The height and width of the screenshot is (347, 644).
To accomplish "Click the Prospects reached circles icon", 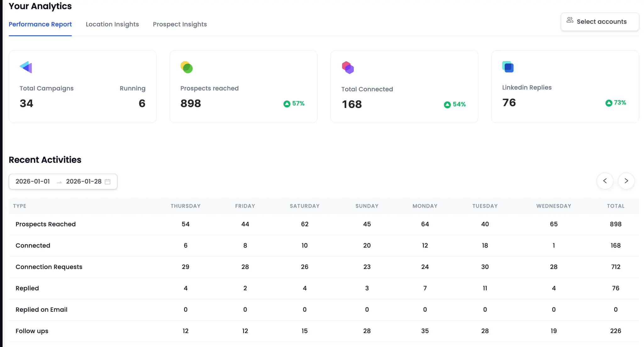I will point(186,67).
